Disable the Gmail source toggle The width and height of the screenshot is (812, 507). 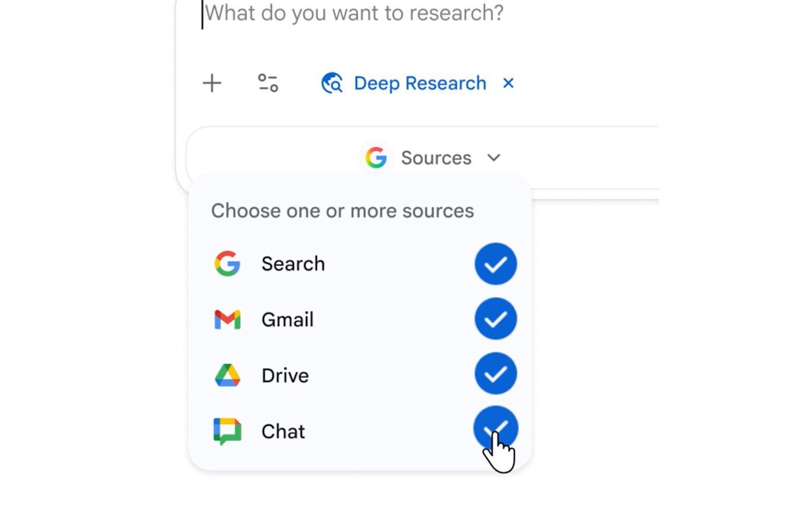point(496,319)
